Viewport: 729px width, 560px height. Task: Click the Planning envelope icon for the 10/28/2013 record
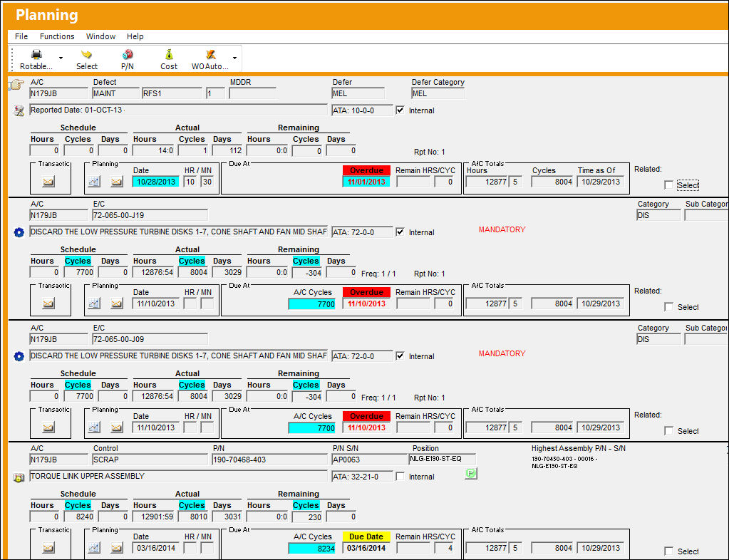[x=117, y=181]
